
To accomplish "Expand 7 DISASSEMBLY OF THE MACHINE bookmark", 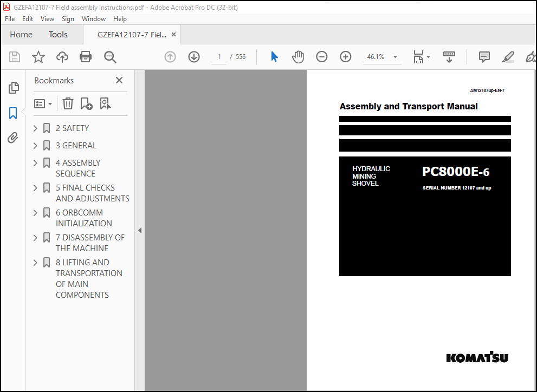I will click(35, 238).
